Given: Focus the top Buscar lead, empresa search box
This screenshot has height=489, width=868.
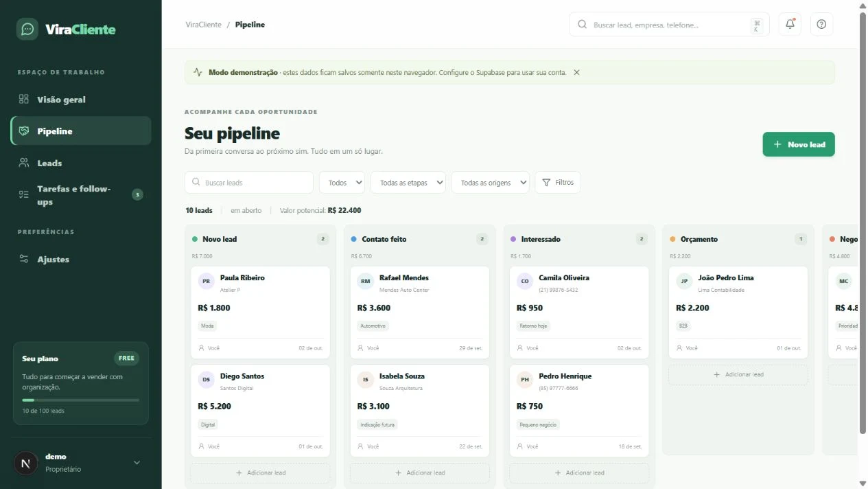Looking at the screenshot, I should click(669, 25).
